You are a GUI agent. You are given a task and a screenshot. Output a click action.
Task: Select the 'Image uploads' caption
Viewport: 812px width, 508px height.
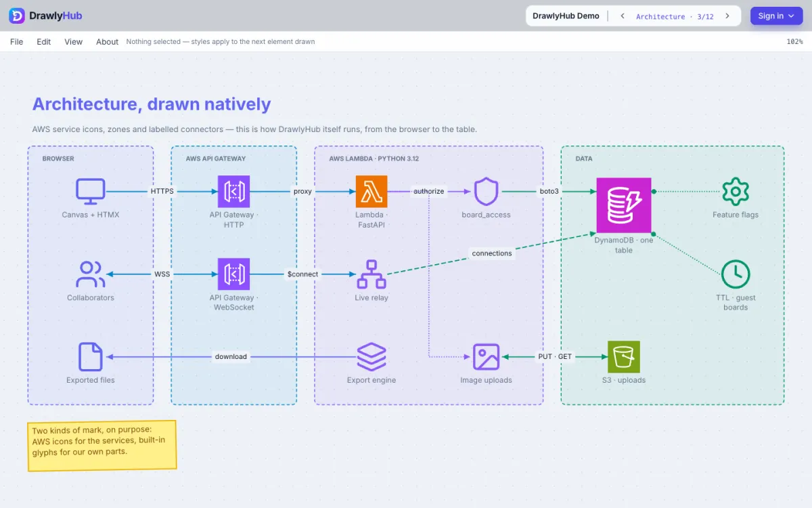pos(486,381)
